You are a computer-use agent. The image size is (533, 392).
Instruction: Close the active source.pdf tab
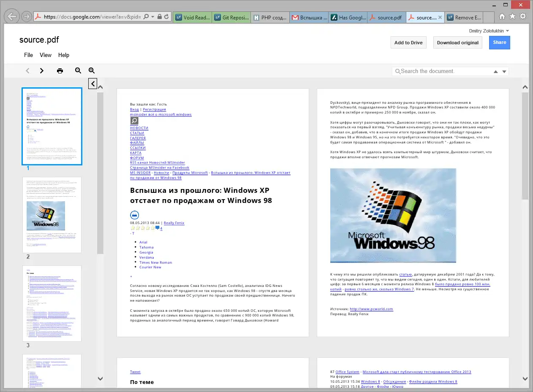click(440, 18)
